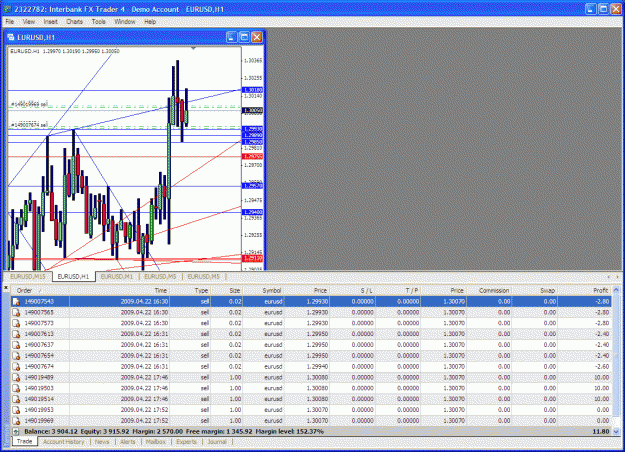625x452 pixels.
Task: Click the order icon for ticket 149019503
Action: [x=16, y=388]
